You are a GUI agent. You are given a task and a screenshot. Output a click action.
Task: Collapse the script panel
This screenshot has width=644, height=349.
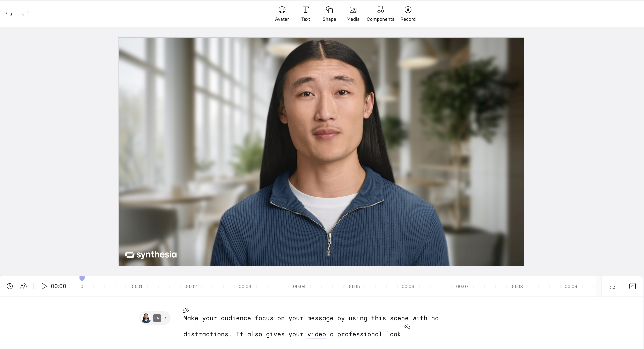pos(632,286)
